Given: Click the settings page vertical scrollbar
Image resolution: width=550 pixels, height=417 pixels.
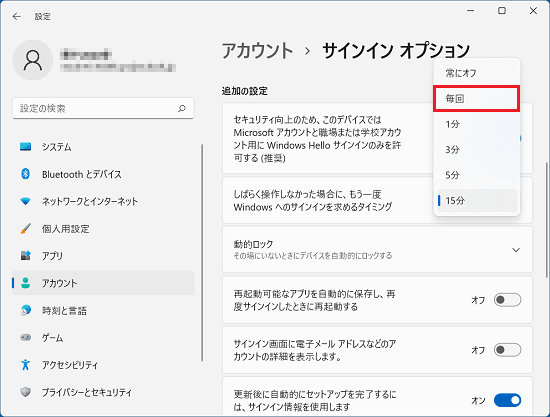Looking at the screenshot, I should point(547,220).
